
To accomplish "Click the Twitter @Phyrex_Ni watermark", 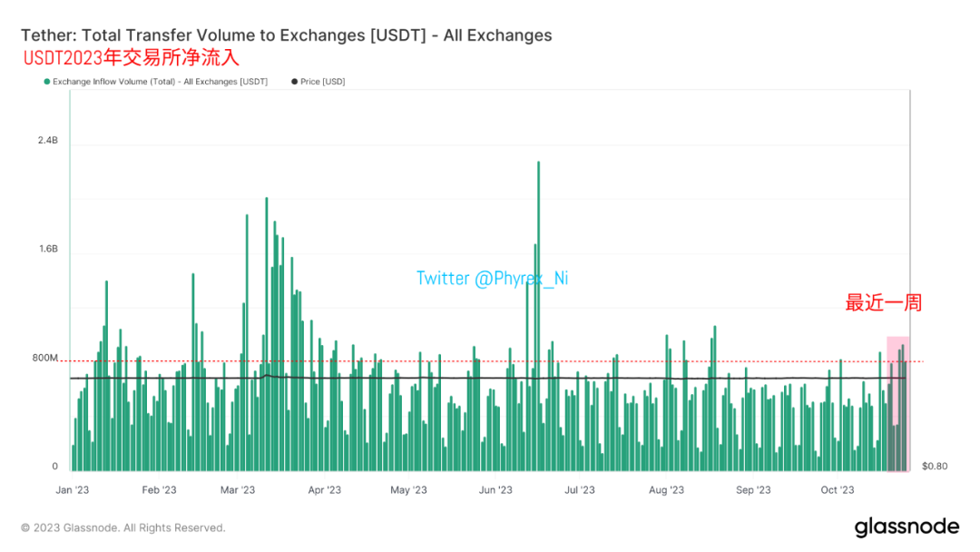I will pos(492,279).
